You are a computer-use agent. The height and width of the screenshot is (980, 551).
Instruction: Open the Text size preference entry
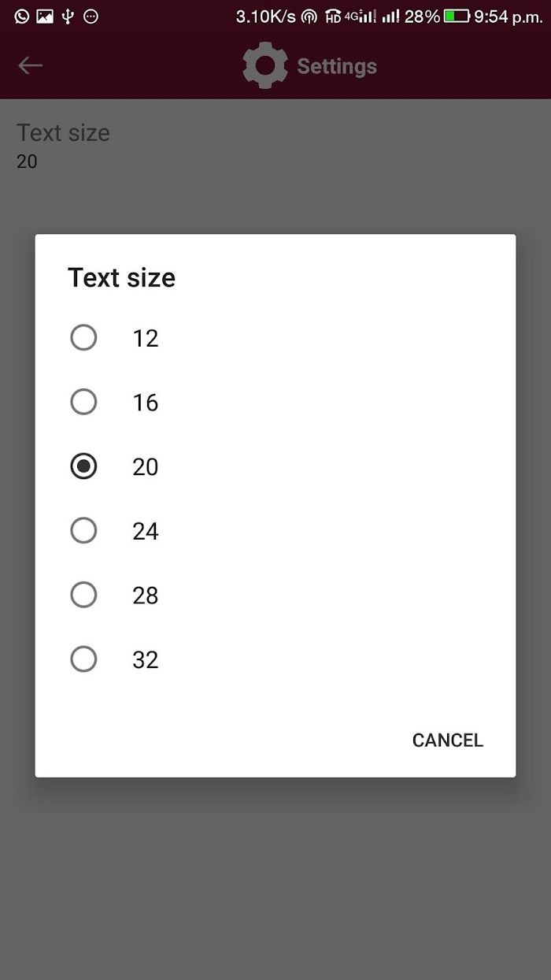(x=275, y=146)
